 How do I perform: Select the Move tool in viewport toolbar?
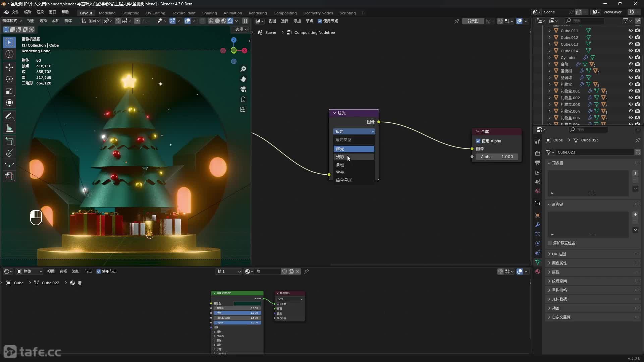pos(9,67)
